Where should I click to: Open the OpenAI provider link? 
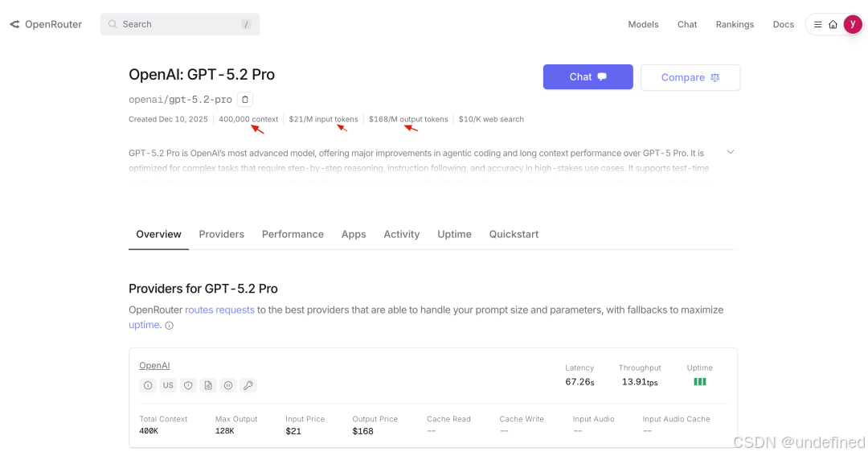coord(154,366)
